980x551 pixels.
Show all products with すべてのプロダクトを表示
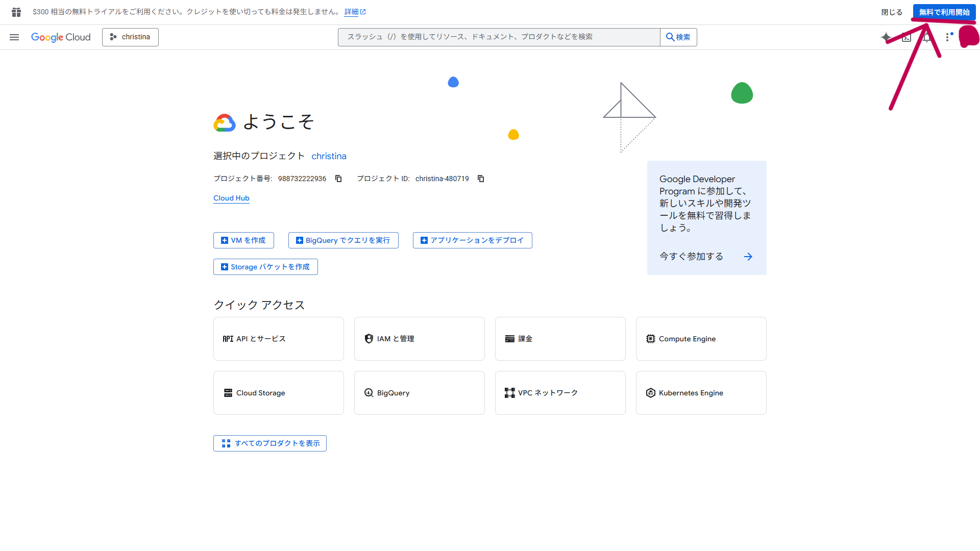(x=270, y=443)
